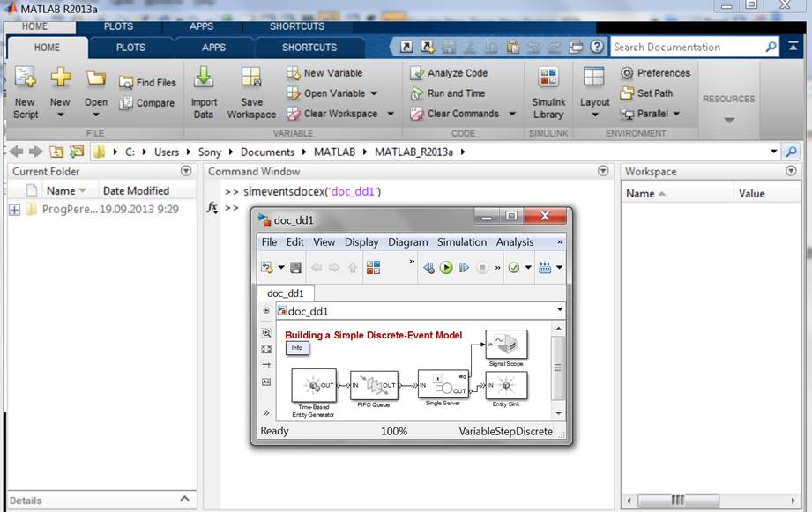The width and height of the screenshot is (812, 512).
Task: Expand the Parallel dropdown arrow
Action: coord(676,114)
